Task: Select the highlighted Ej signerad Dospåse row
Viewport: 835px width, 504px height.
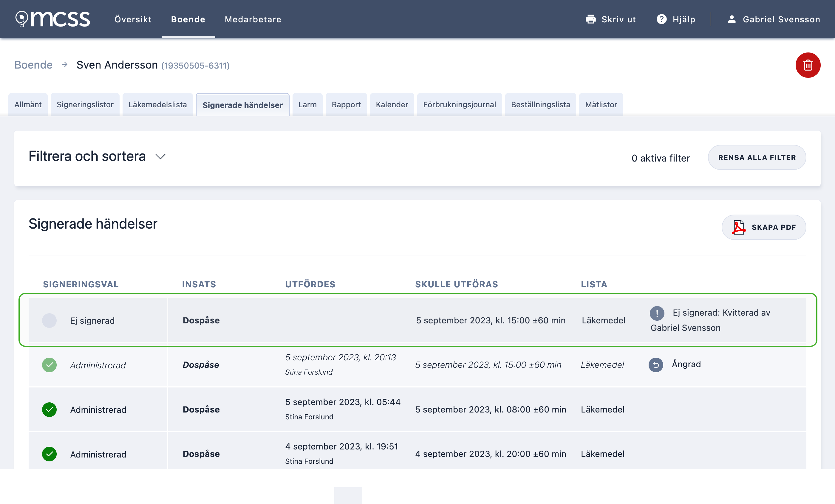Action: tap(305, 320)
